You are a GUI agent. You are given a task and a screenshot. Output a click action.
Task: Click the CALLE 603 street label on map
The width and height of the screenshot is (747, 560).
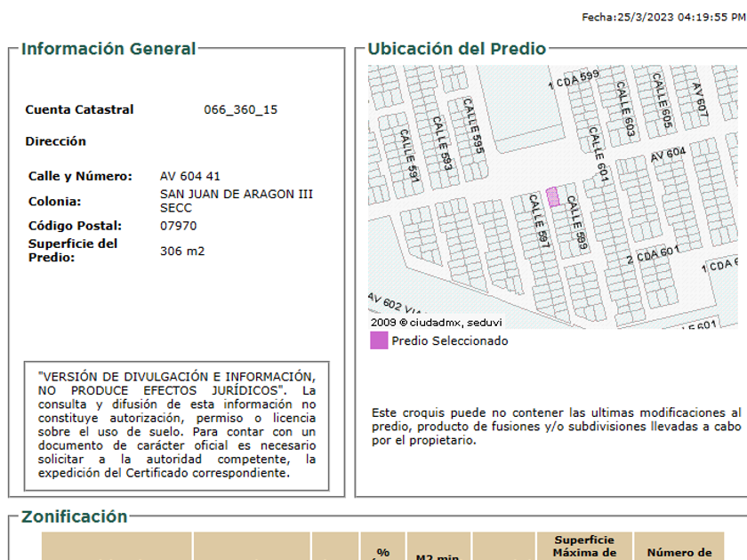point(623,110)
